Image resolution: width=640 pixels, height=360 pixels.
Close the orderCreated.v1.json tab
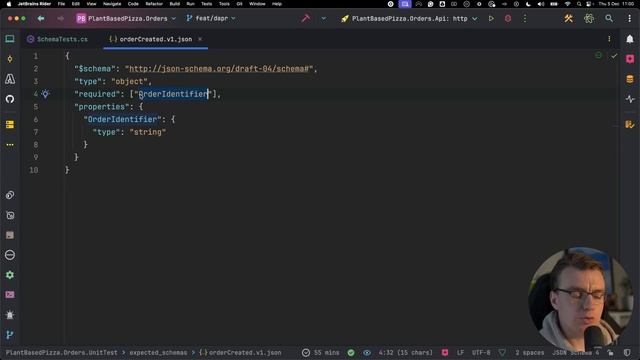coord(200,39)
